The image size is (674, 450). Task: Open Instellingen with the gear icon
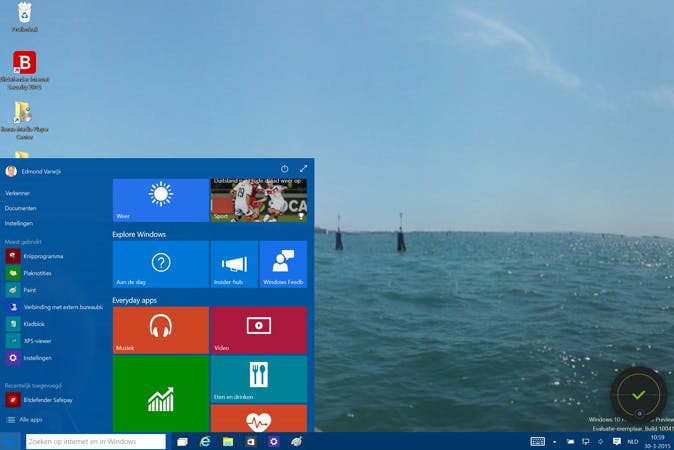pos(29,358)
